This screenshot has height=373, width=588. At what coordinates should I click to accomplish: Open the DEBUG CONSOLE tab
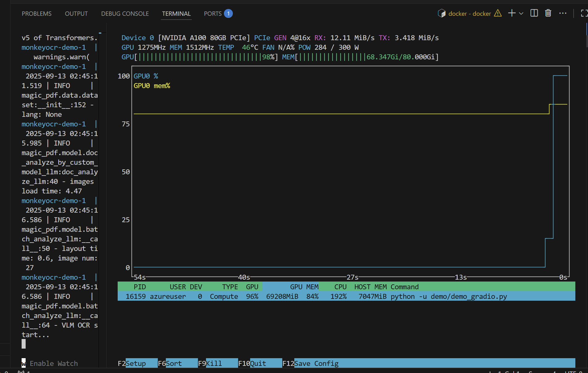coord(125,14)
